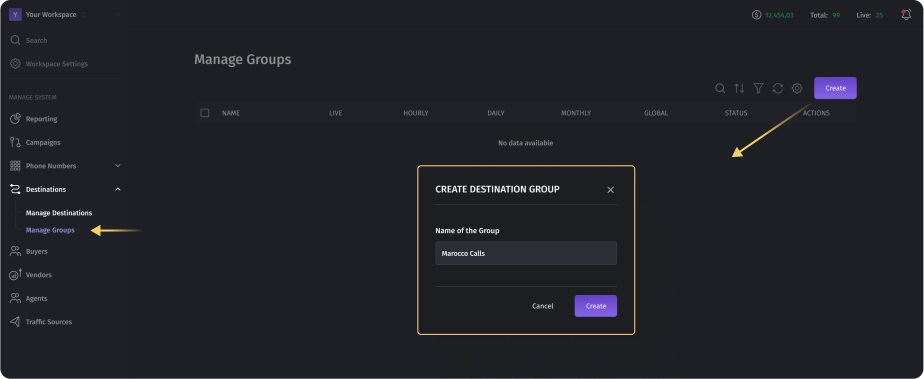Click the Workspace Settings gear icon
924x379 pixels.
15,64
